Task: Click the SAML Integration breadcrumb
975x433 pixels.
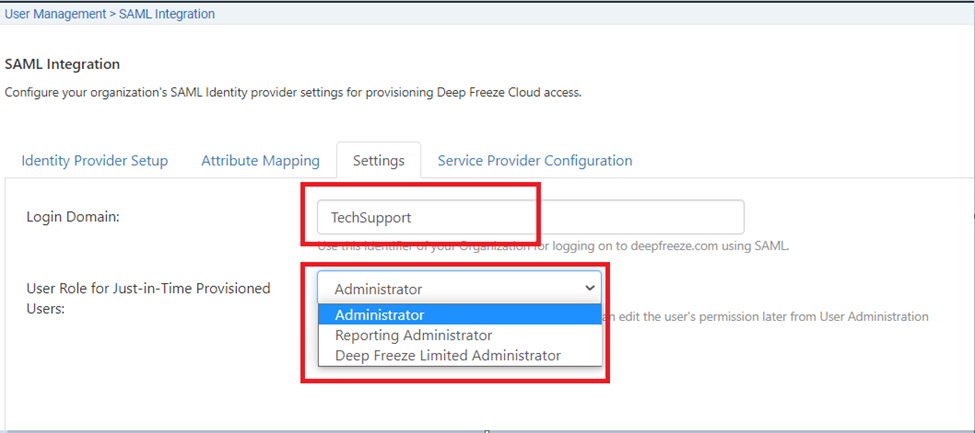Action: [166, 14]
